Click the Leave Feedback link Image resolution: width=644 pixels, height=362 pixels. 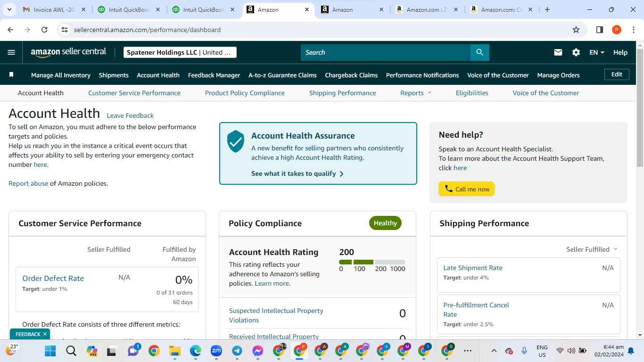click(130, 115)
